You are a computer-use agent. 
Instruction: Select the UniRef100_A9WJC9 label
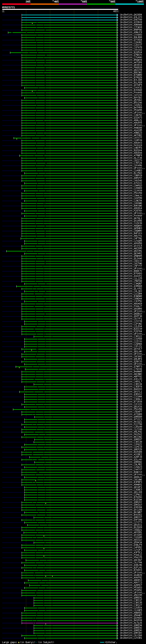[x=131, y=32]
